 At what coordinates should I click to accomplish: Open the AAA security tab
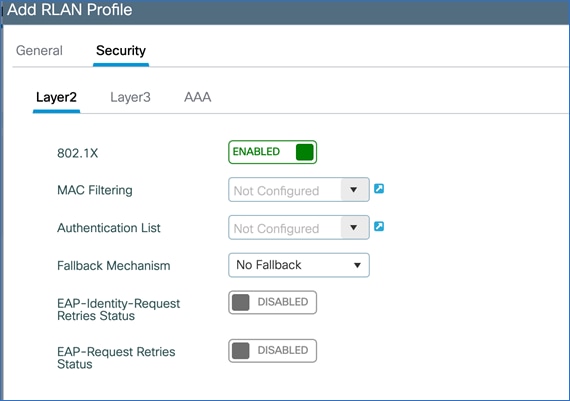pyautogui.click(x=197, y=97)
